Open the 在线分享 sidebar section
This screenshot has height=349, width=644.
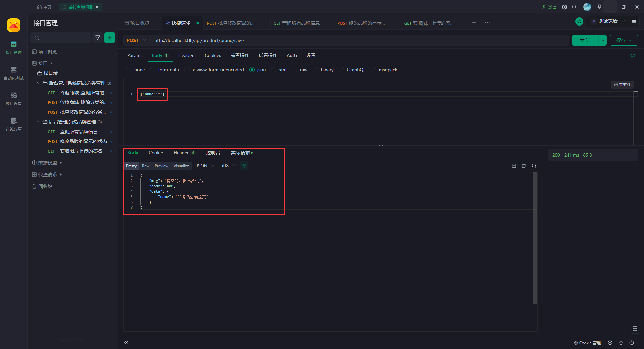[x=14, y=124]
